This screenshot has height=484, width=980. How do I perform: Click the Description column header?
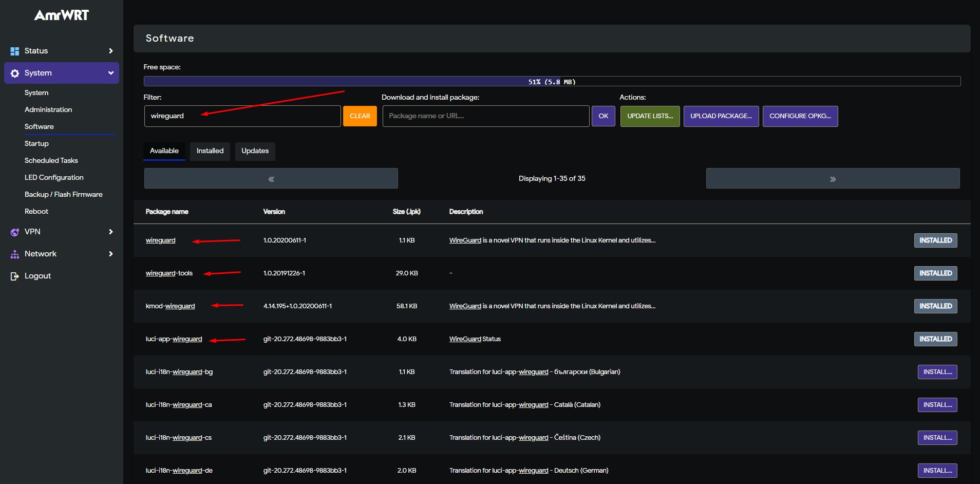pos(466,212)
